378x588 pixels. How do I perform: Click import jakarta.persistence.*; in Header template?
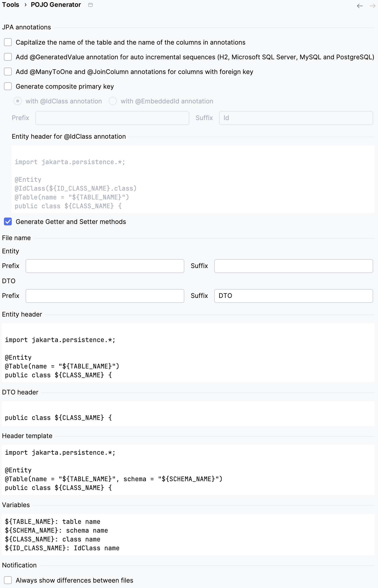[x=60, y=452]
